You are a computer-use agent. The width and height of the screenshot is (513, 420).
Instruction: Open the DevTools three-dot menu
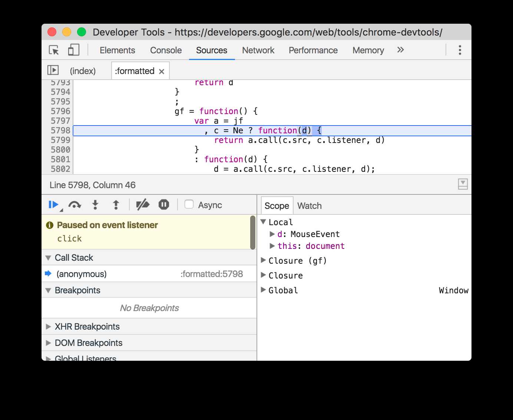point(460,50)
